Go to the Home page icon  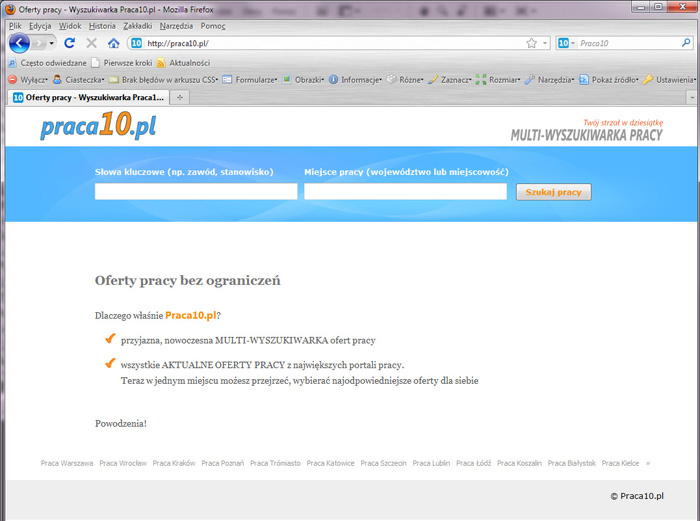click(x=114, y=43)
